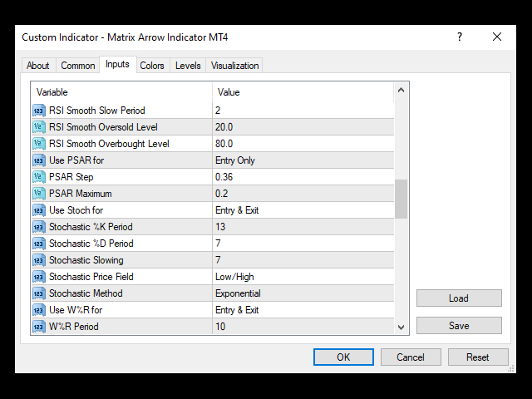Image resolution: width=532 pixels, height=399 pixels.
Task: Click the icon beside Stochastic Price Field
Action: click(39, 277)
